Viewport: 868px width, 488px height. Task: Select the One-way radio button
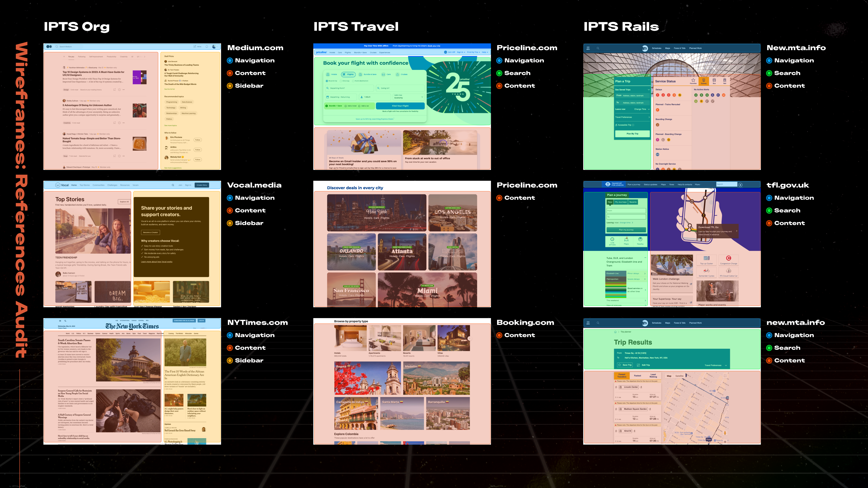click(341, 81)
